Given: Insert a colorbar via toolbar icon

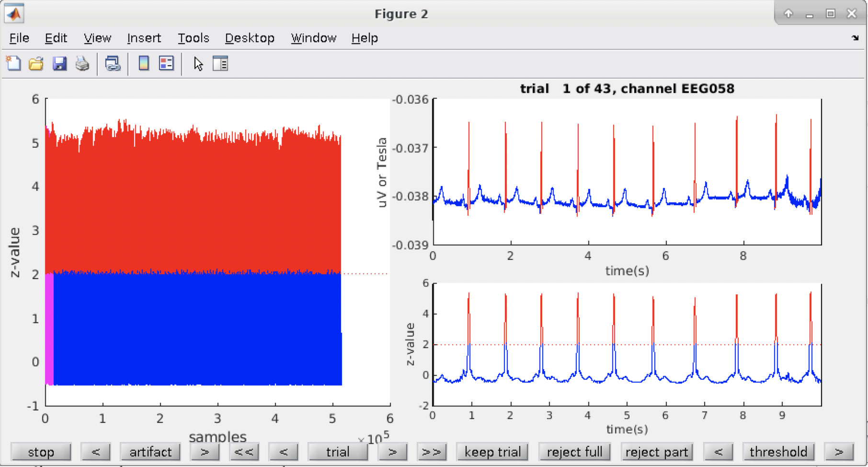Looking at the screenshot, I should [x=143, y=63].
